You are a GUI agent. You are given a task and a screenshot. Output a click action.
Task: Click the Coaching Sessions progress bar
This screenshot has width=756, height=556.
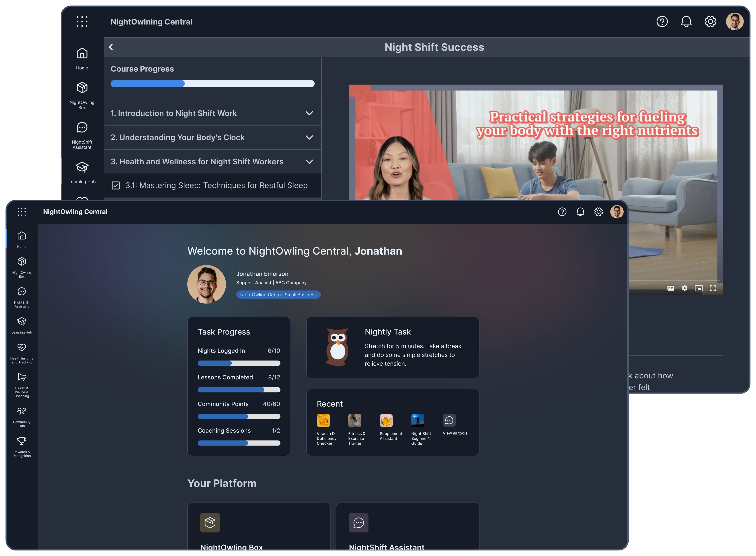(239, 443)
